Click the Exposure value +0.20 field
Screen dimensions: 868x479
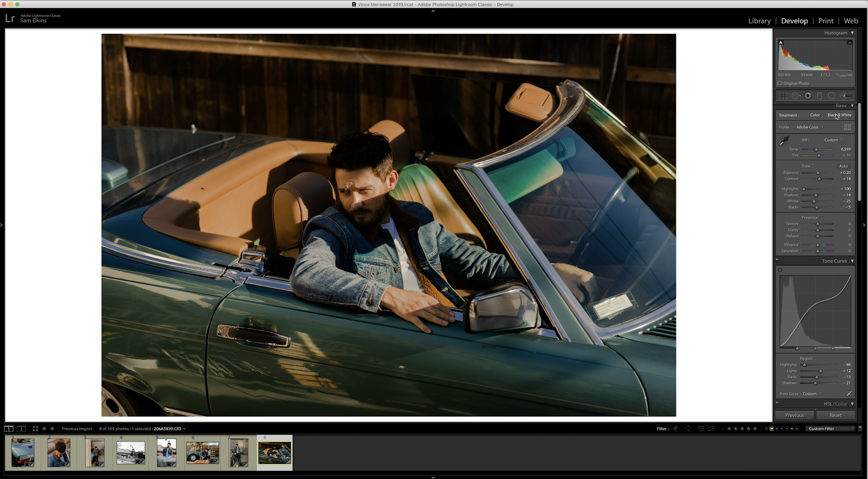(845, 173)
